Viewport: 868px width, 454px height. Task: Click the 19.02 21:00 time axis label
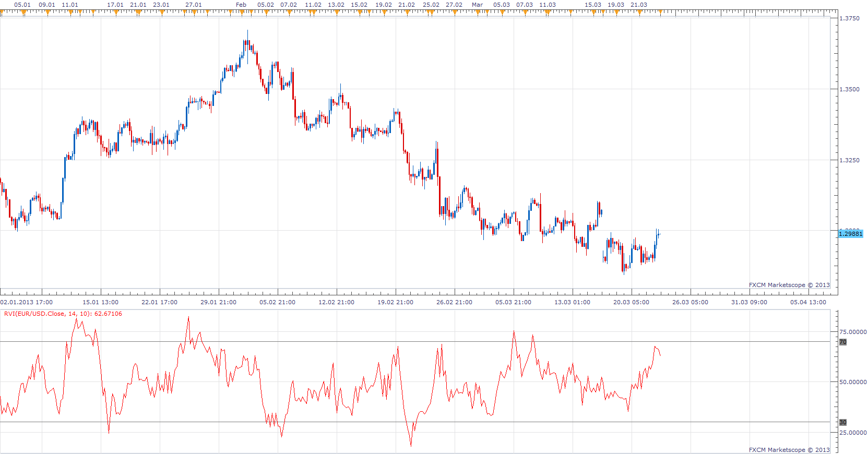pos(396,302)
